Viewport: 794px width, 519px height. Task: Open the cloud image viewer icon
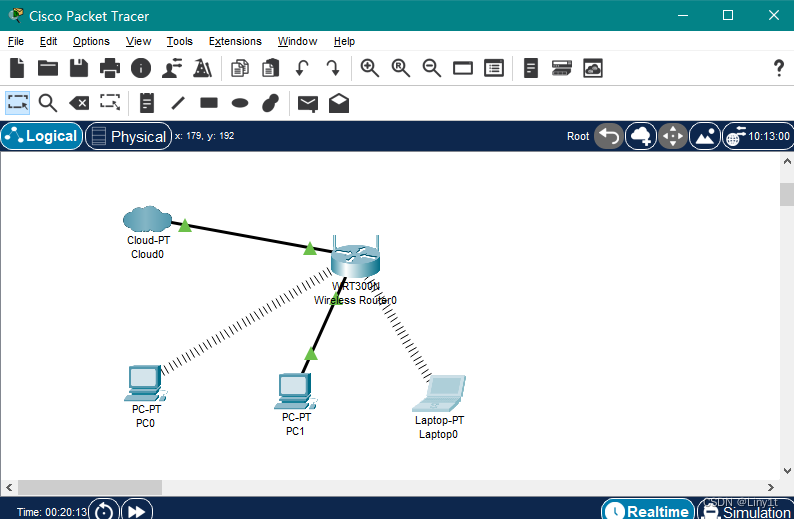tap(592, 68)
